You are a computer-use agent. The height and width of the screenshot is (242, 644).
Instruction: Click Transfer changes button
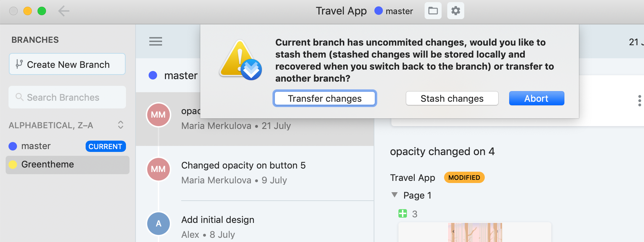pos(325,98)
